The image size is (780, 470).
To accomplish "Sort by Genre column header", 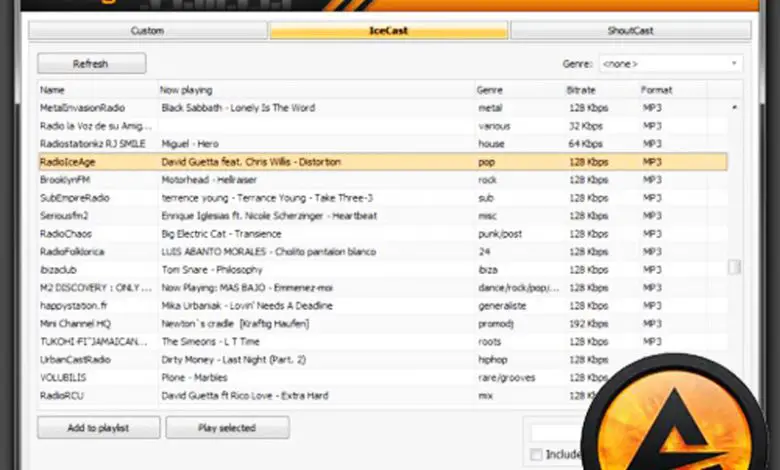I will [x=489, y=90].
